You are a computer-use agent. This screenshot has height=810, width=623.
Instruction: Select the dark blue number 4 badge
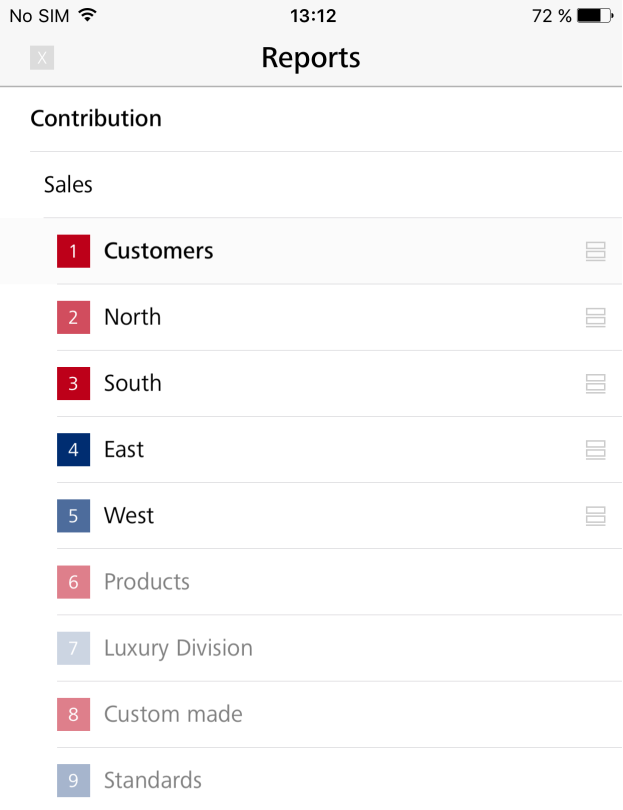(x=73, y=449)
